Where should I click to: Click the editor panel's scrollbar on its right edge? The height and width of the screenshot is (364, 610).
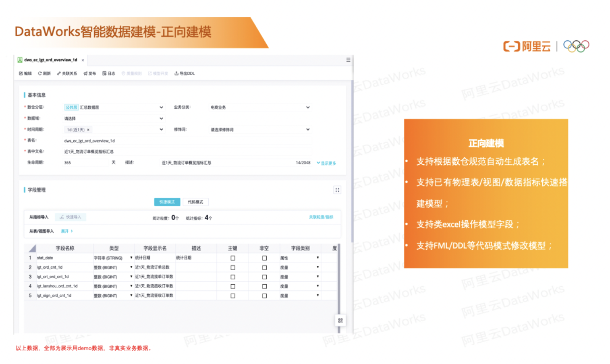coord(353,161)
